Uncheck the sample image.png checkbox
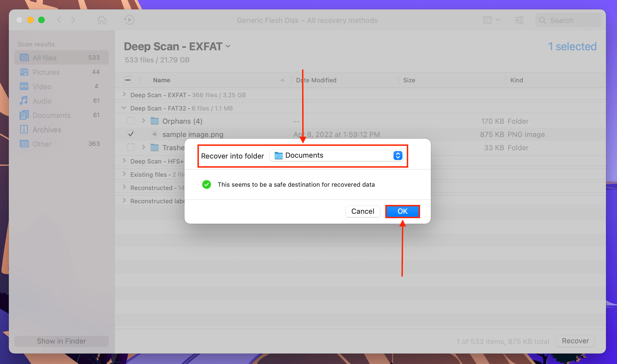Image resolution: width=617 pixels, height=364 pixels. coord(131,134)
